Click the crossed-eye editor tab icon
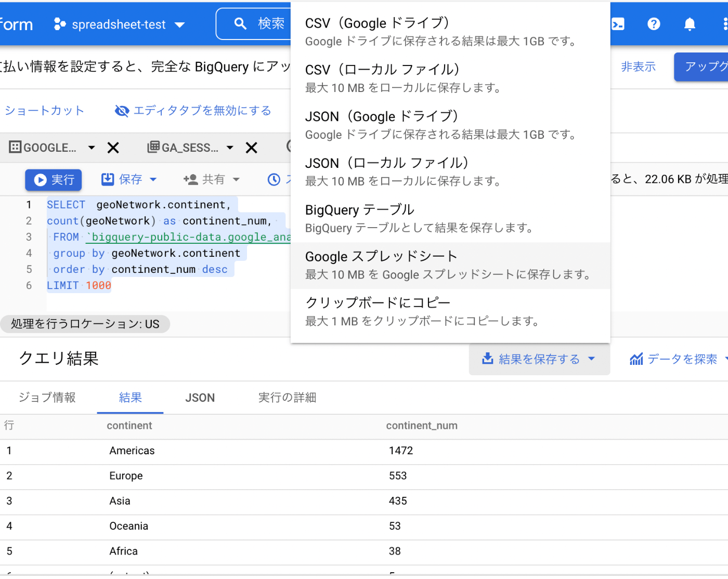728x579 pixels. [x=122, y=111]
